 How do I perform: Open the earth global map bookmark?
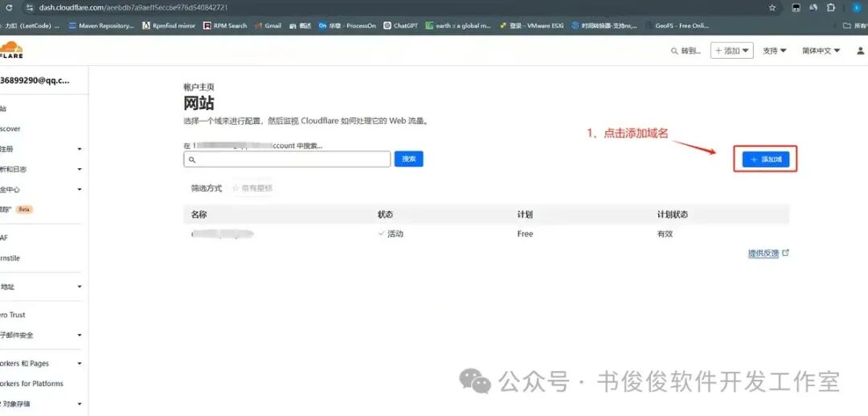pos(458,26)
